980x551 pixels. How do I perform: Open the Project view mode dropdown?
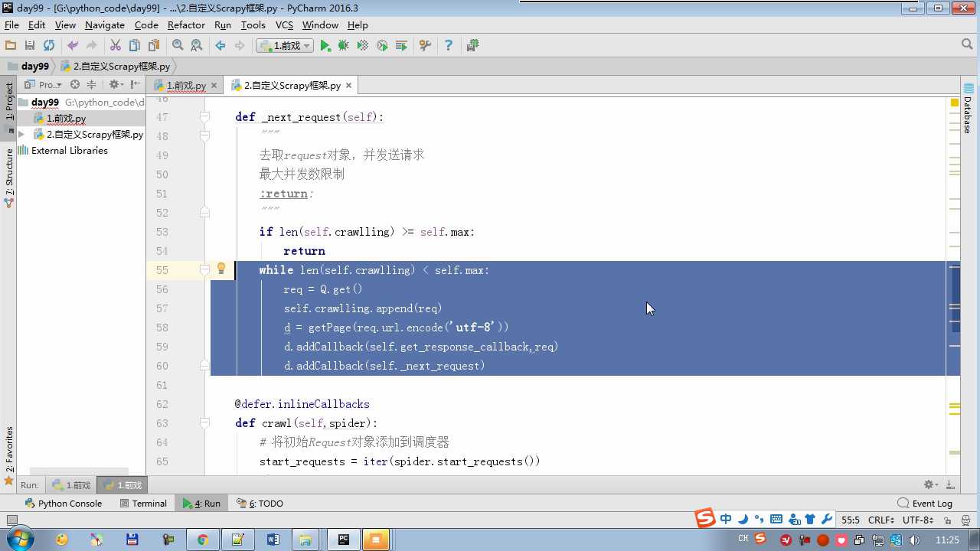click(x=44, y=85)
